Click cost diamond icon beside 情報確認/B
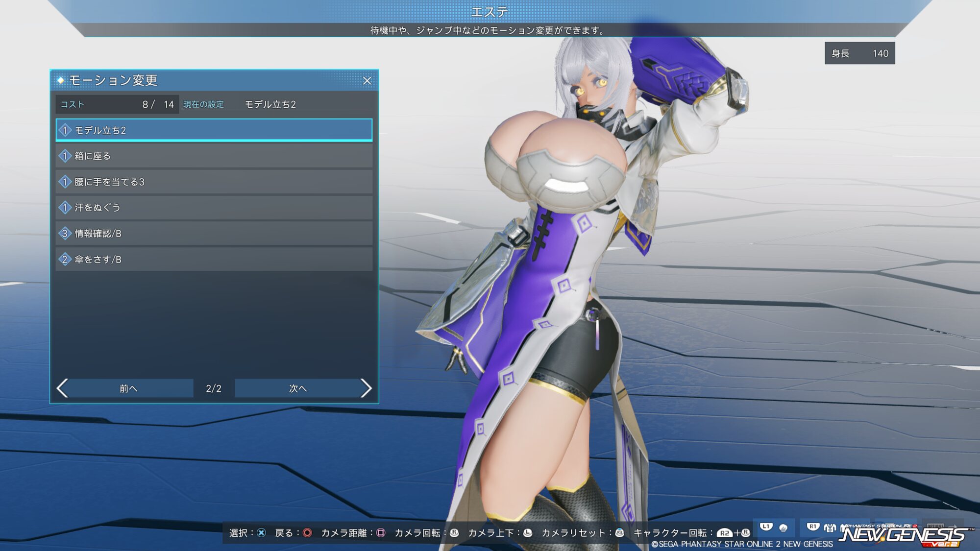The height and width of the screenshot is (551, 980). [65, 234]
